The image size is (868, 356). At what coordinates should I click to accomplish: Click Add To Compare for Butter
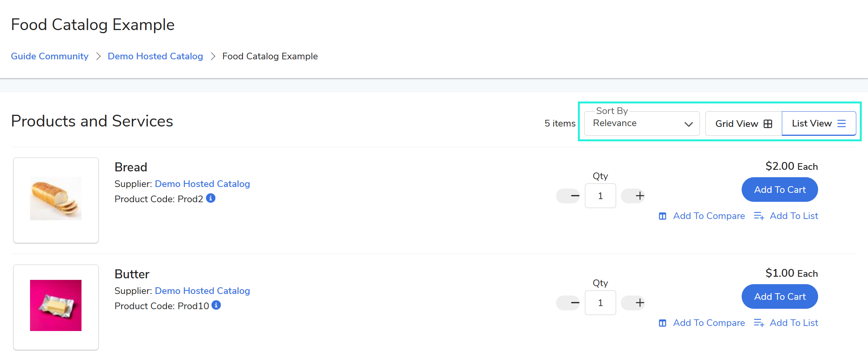(x=709, y=323)
